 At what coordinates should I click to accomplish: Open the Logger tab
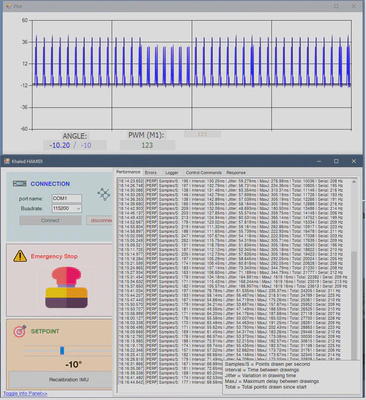(x=171, y=173)
